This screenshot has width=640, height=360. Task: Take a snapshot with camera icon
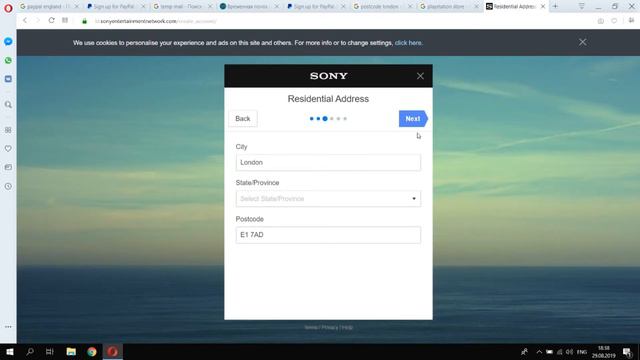coord(600,21)
